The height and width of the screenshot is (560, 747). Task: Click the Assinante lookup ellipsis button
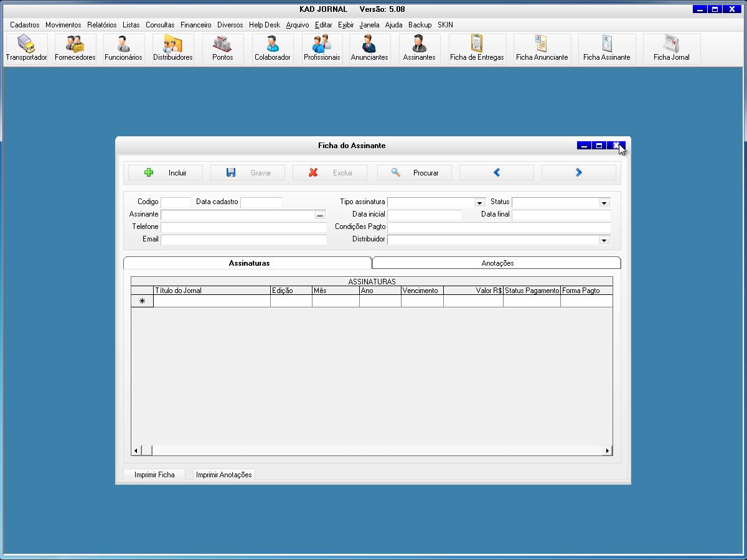click(x=320, y=215)
